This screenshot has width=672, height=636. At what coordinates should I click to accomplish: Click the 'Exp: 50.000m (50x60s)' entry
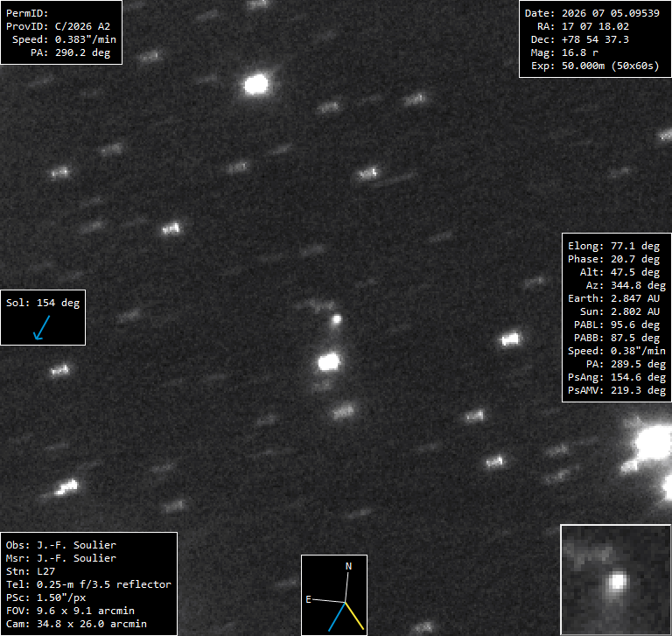pos(595,66)
